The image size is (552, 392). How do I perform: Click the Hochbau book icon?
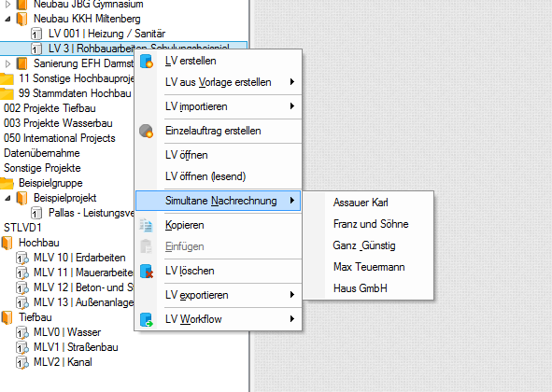click(7, 243)
